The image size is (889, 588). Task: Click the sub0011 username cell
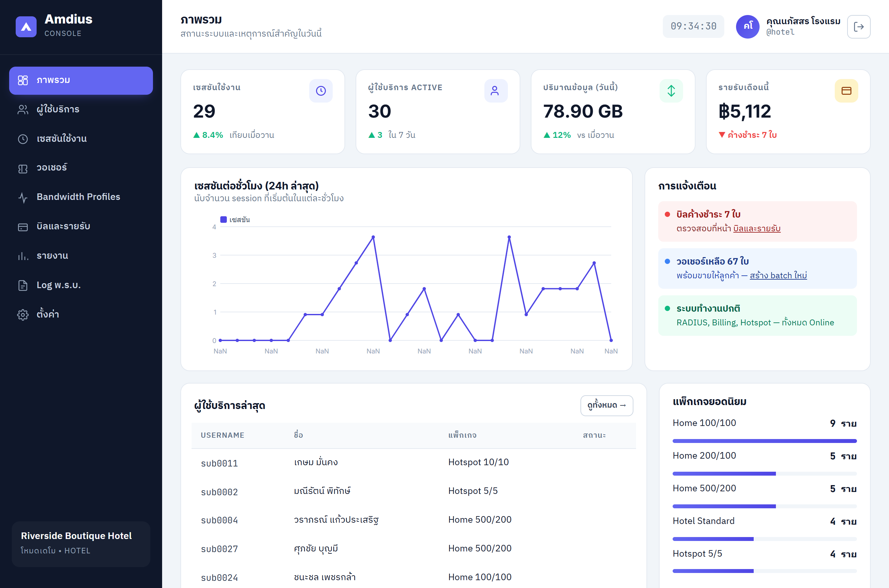coord(219,464)
